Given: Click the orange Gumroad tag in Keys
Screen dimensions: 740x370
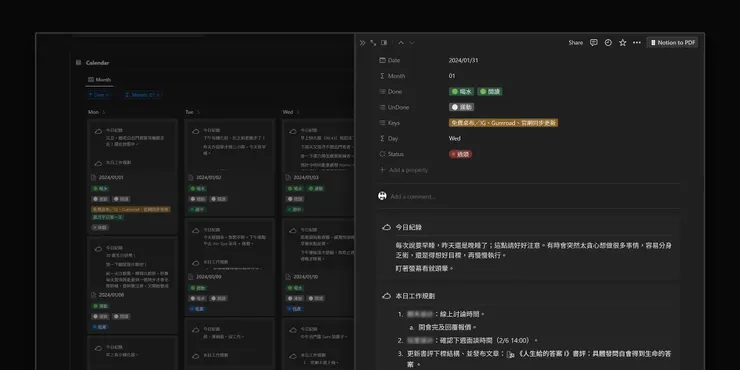Looking at the screenshot, I should click(503, 123).
